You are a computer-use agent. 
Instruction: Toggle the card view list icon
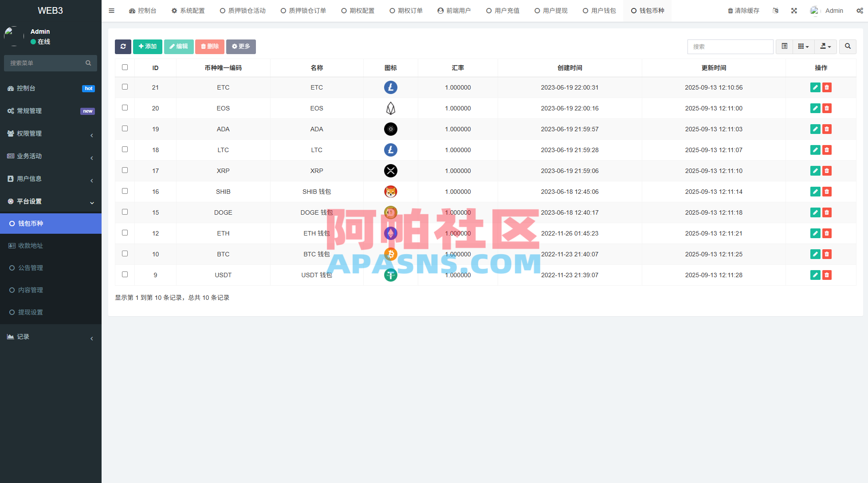pos(784,47)
